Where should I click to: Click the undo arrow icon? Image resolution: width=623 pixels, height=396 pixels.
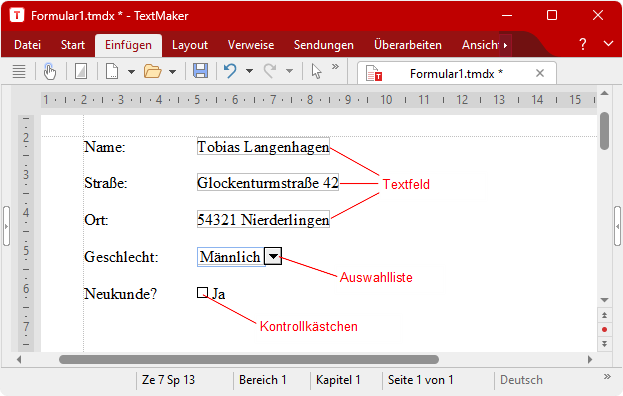(x=230, y=71)
